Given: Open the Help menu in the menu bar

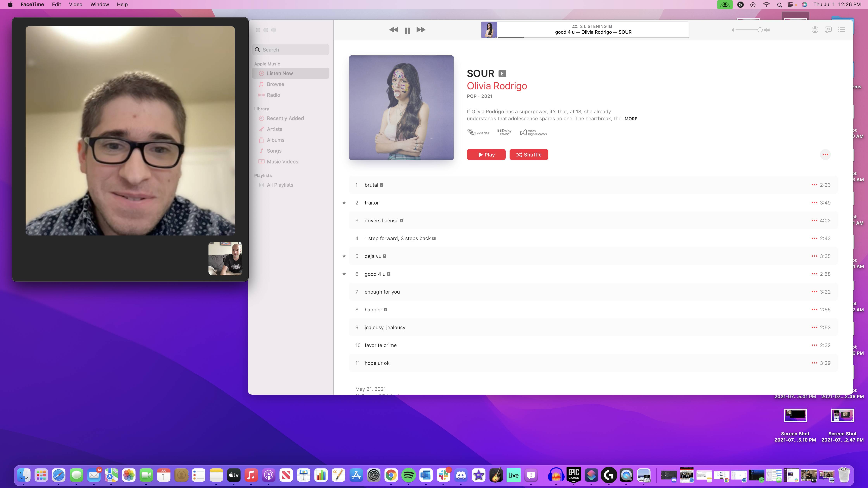Looking at the screenshot, I should tap(122, 4).
